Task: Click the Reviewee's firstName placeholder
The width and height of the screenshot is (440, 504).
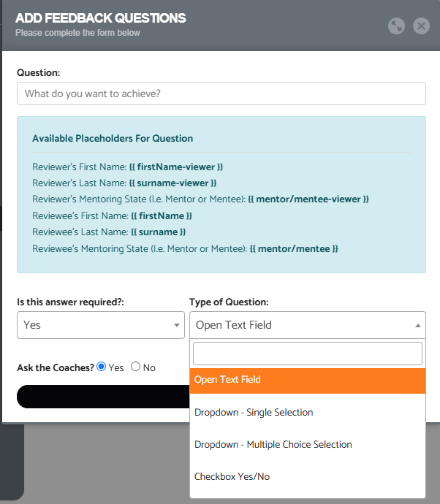Action: click(162, 215)
